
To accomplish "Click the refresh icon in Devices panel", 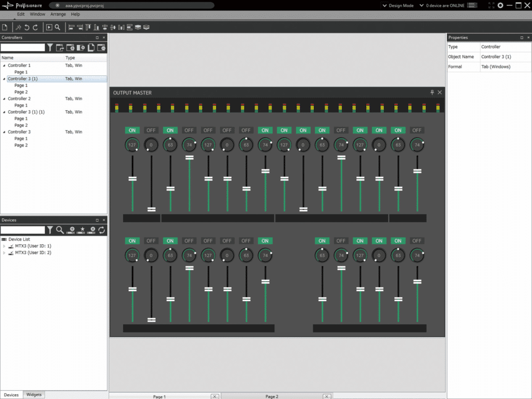I will coord(102,230).
